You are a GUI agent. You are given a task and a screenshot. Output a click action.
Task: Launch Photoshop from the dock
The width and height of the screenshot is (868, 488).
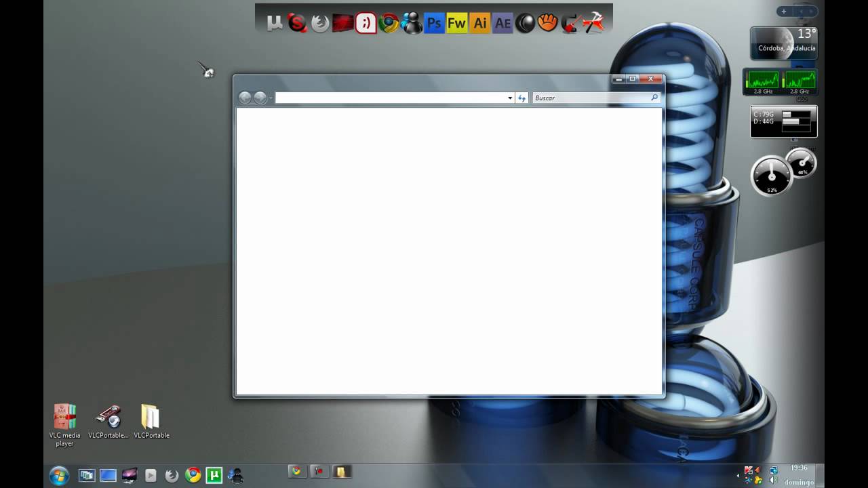click(434, 24)
